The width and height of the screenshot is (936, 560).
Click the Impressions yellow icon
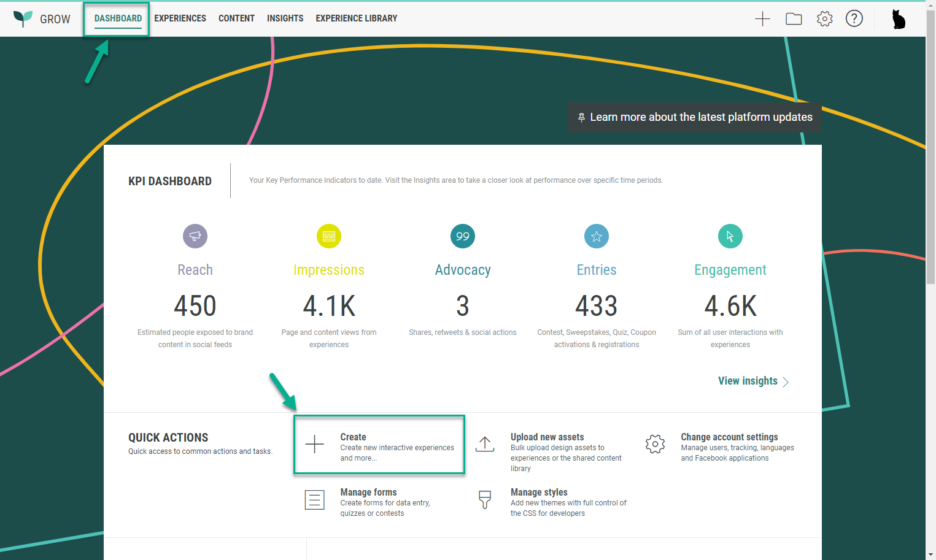(x=329, y=236)
